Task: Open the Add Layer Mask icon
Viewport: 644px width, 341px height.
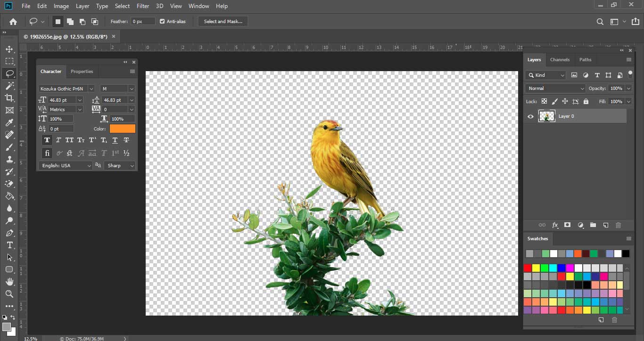Action: point(568,225)
